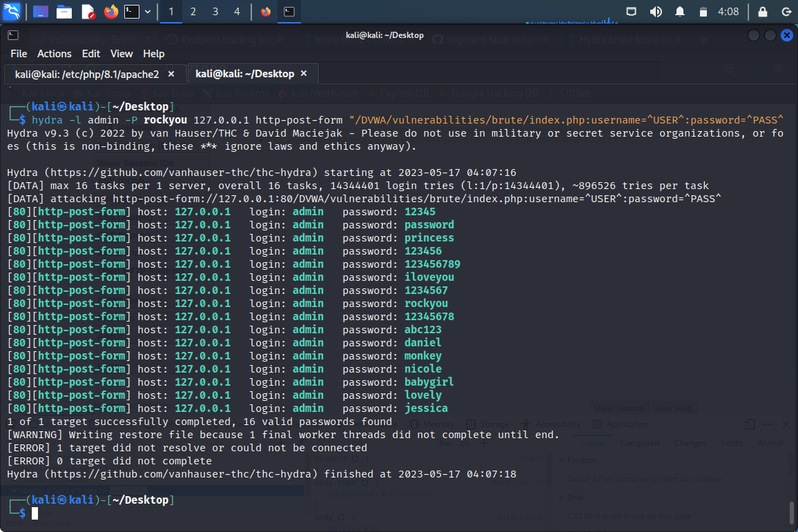Click the terminal window menu icon in the title bar
Image resolution: width=798 pixels, height=532 pixels.
(13, 35)
